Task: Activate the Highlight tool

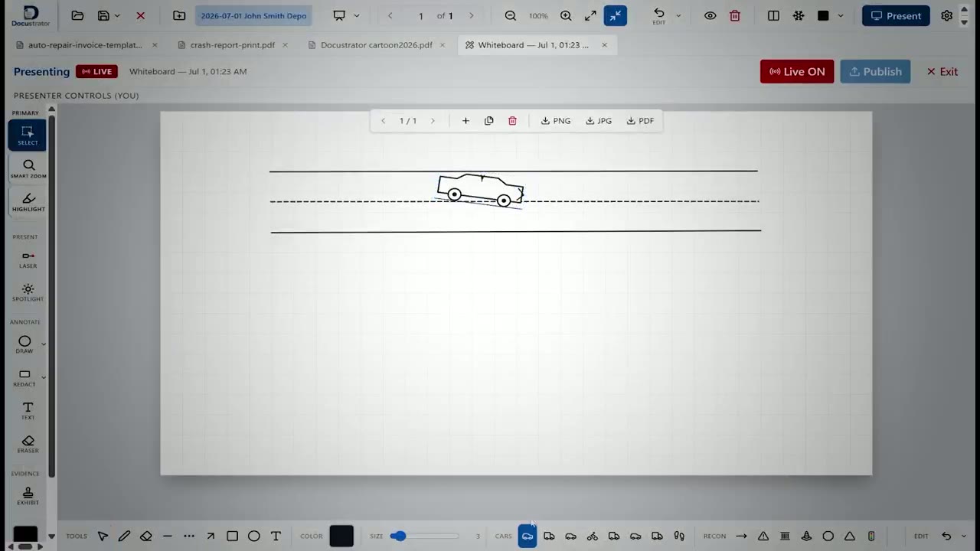Action: [28, 202]
